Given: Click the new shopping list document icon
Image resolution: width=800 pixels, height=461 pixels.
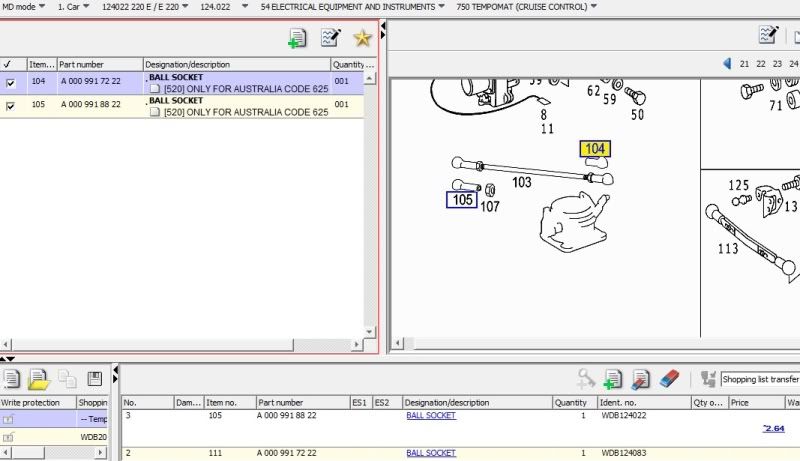Looking at the screenshot, I should (x=11, y=379).
